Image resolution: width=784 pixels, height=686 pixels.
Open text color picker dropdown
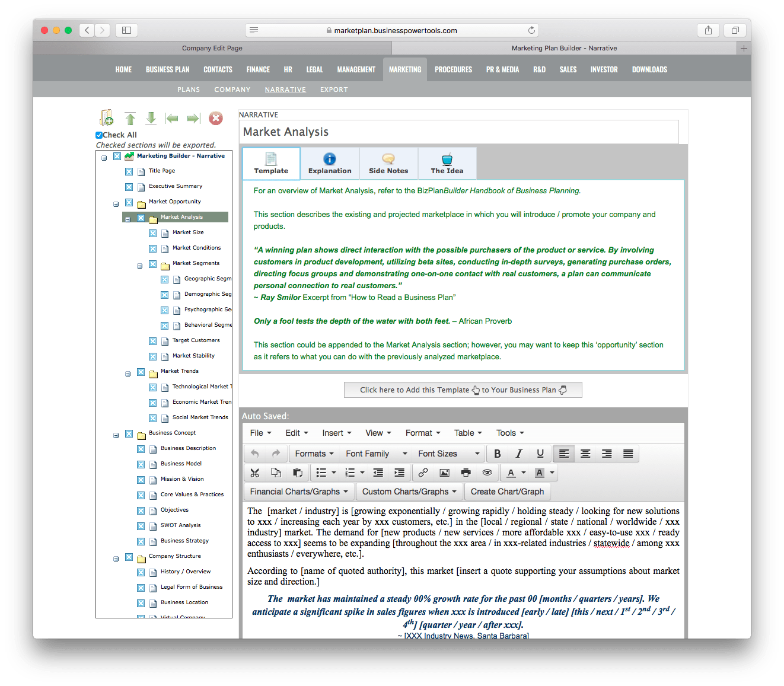(524, 473)
